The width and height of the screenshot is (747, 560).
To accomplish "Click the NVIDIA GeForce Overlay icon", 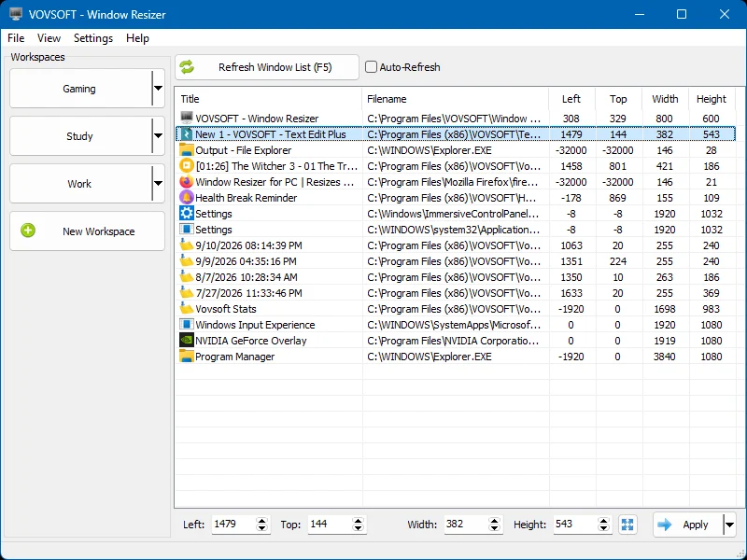I will pyautogui.click(x=186, y=341).
